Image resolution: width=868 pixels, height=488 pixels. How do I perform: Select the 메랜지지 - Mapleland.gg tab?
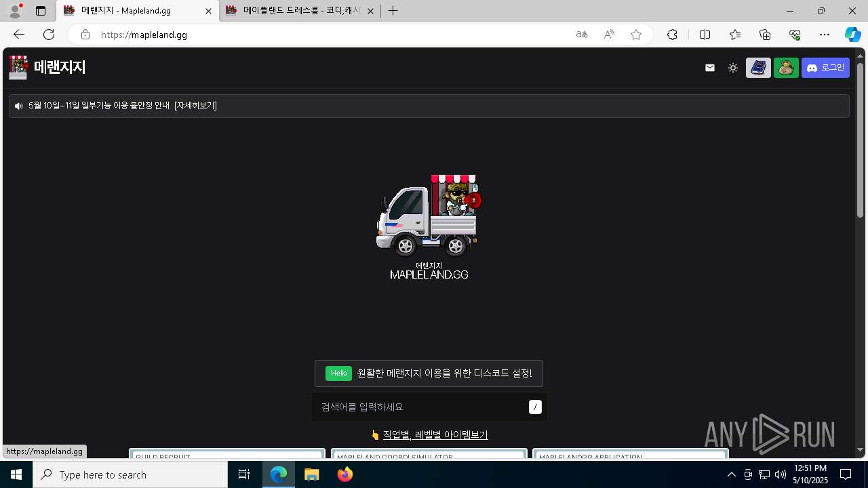137,11
